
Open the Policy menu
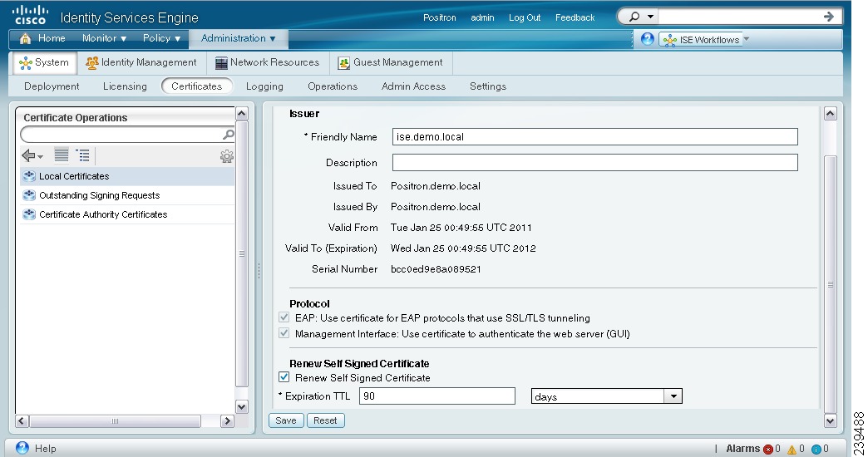click(x=161, y=39)
